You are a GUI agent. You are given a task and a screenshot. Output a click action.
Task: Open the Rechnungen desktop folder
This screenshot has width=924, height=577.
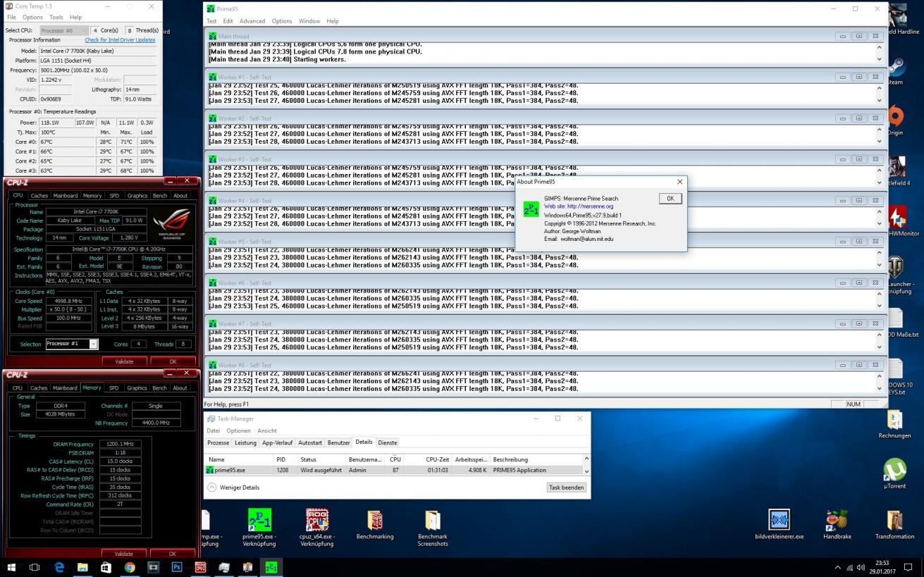click(894, 424)
